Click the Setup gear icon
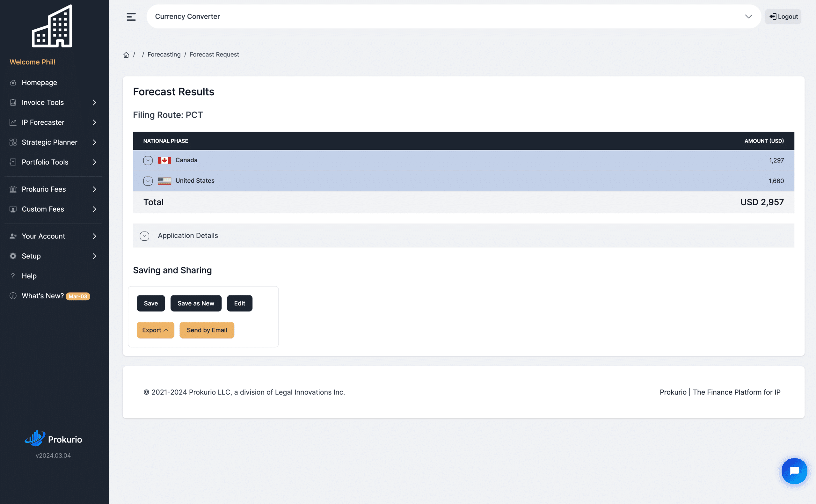Image resolution: width=816 pixels, height=504 pixels. click(x=13, y=256)
